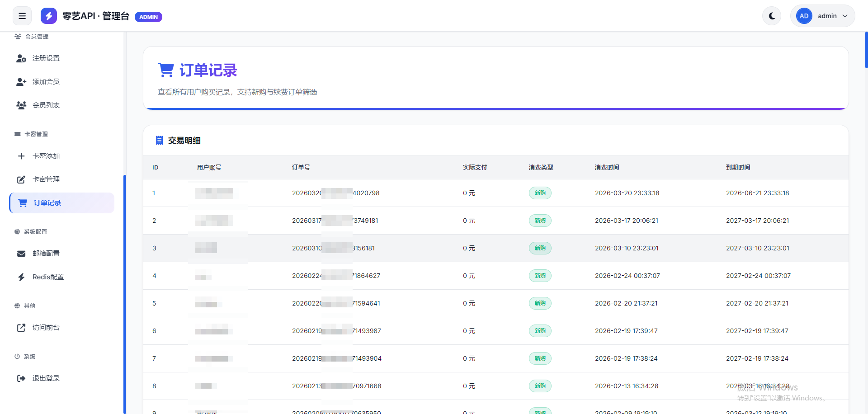
Task: Click the plus icon for 卡密添加
Action: (x=21, y=156)
